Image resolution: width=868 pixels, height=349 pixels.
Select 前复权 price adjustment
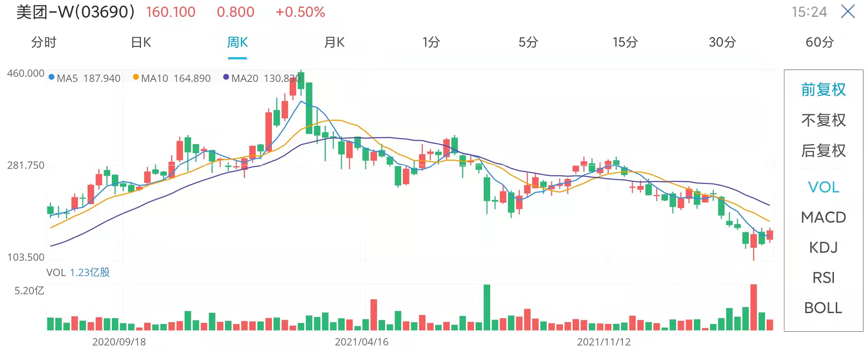tap(823, 90)
